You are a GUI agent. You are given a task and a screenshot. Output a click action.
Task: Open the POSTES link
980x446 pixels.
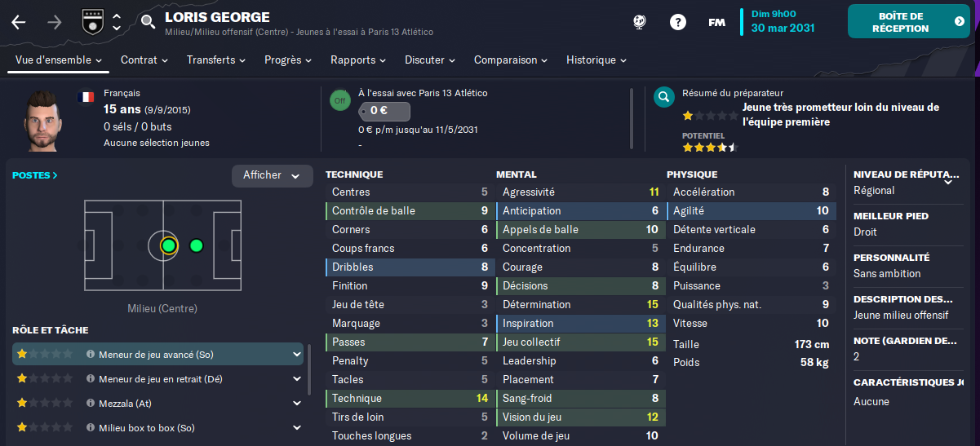click(35, 175)
